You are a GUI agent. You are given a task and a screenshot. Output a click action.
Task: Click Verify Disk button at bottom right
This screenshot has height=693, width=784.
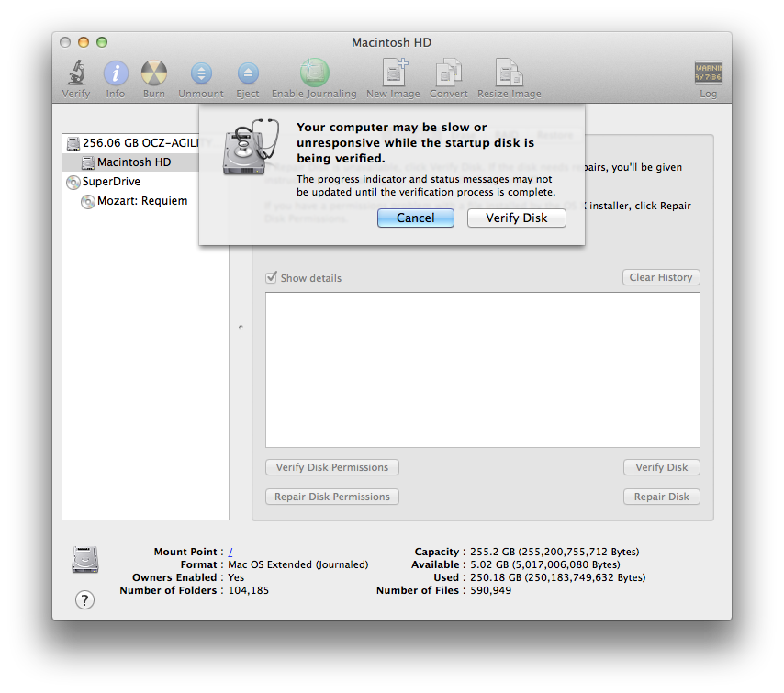662,467
